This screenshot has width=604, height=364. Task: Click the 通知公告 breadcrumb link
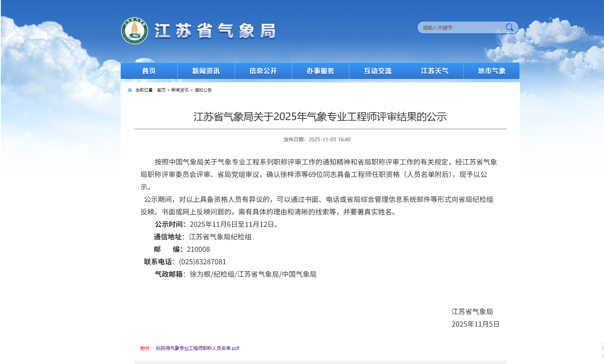coord(203,90)
